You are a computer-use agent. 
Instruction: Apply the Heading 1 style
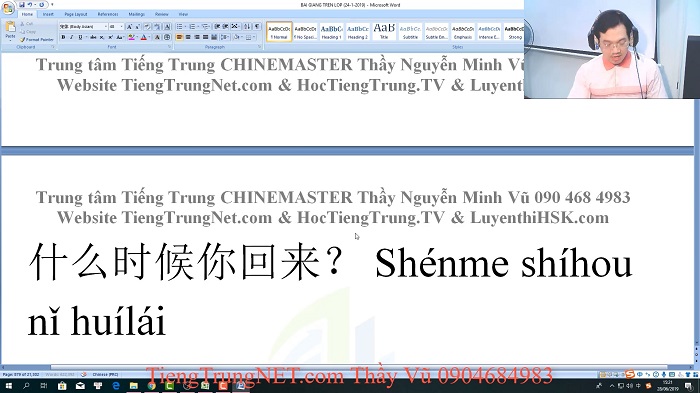click(x=331, y=32)
